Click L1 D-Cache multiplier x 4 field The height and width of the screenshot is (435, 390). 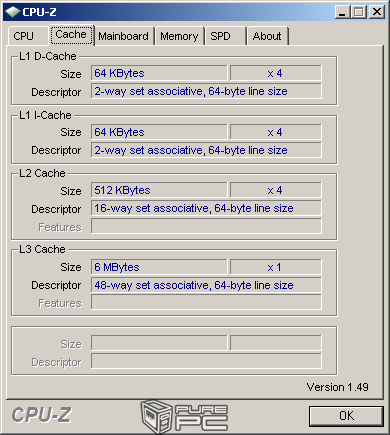coord(276,73)
